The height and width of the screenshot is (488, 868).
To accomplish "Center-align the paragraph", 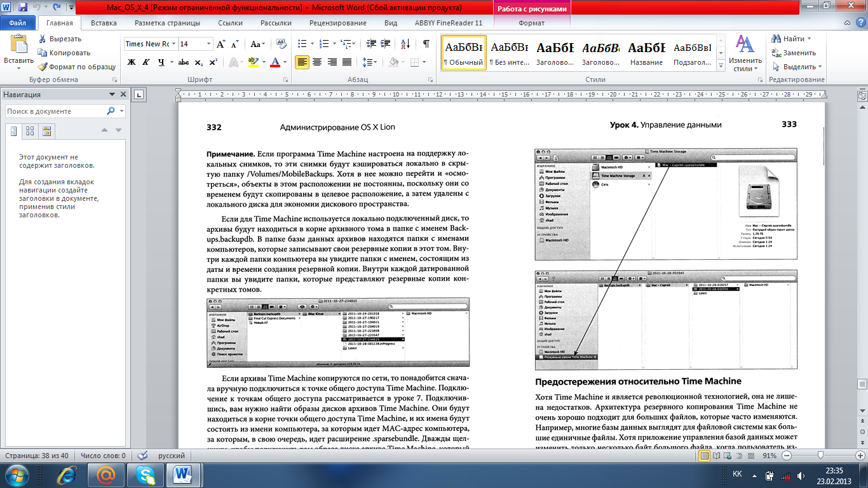I will click(316, 62).
